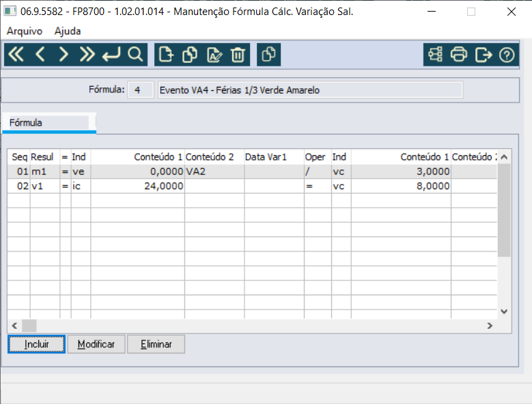Print with the printer icon
Viewport: 532px width, 404px height.
pos(459,54)
